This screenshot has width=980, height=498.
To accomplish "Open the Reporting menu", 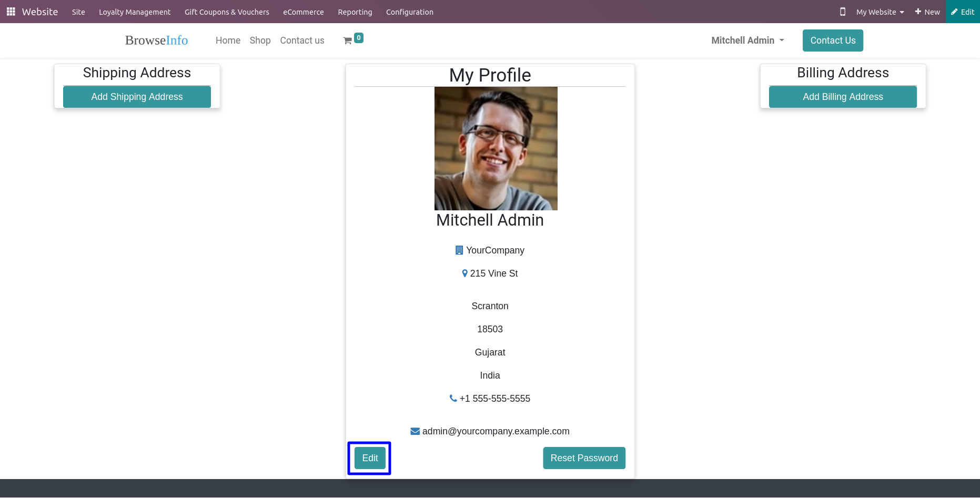I will click(x=355, y=12).
